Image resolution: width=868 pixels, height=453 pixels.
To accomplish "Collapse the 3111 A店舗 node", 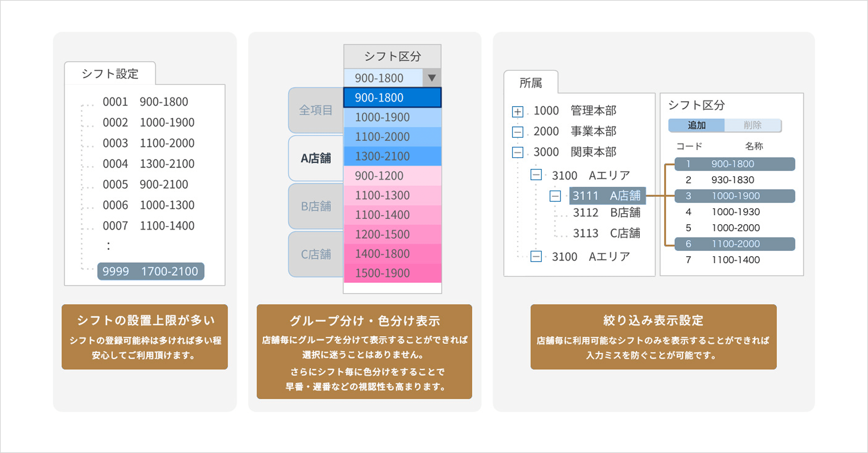I will (x=555, y=196).
